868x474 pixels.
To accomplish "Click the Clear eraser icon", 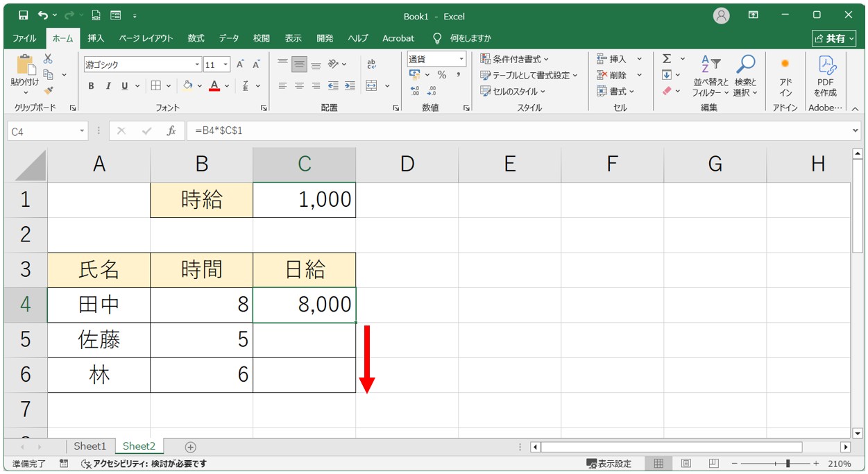I will [x=667, y=91].
